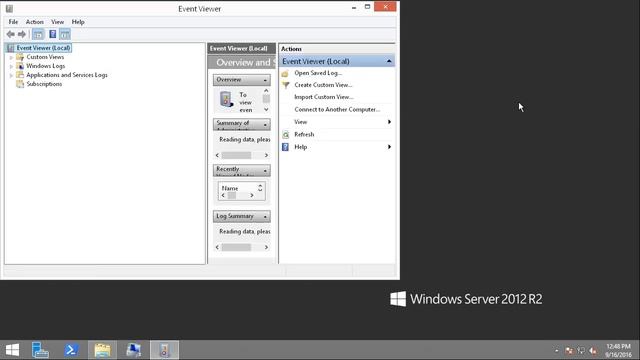Click Open Saved Log action

318,73
